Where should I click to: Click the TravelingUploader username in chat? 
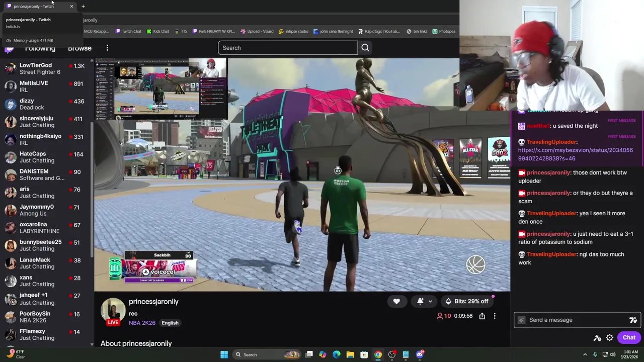coord(552,142)
